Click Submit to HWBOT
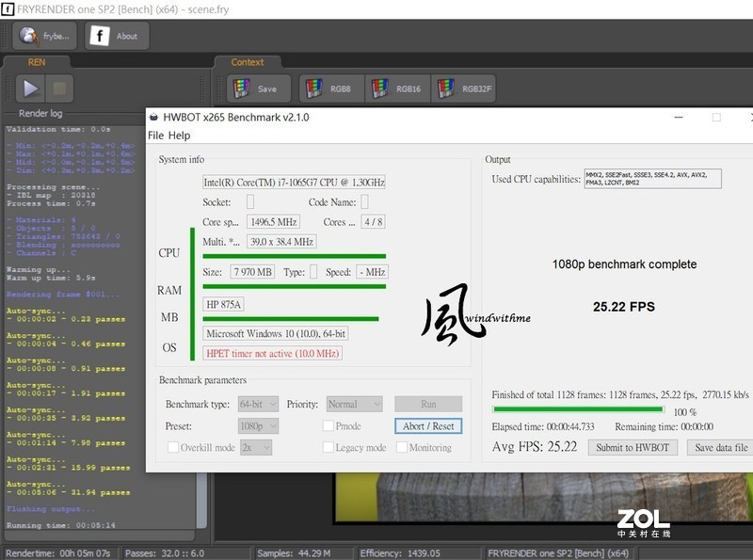Screen dimensions: 753x560 (632, 447)
